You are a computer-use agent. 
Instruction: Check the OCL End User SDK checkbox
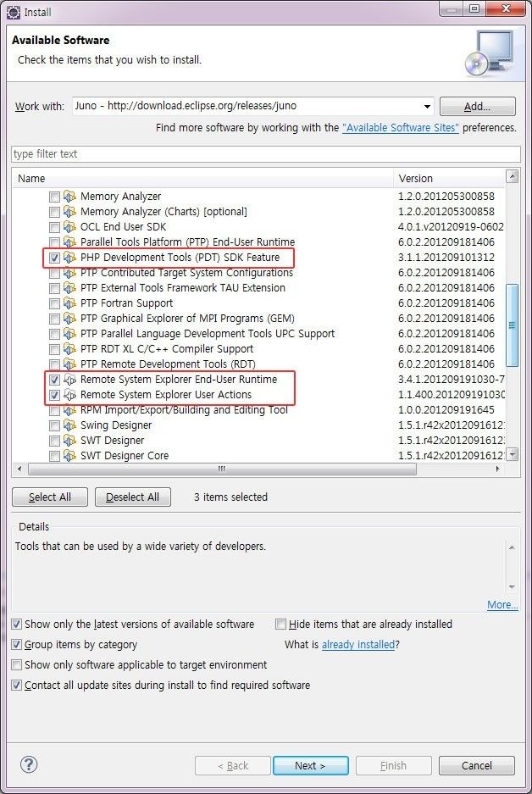[x=55, y=227]
